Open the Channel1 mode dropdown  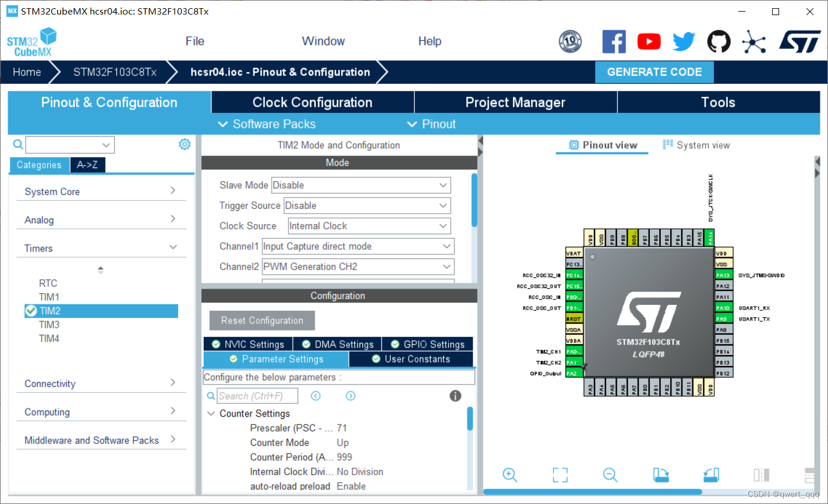(358, 246)
